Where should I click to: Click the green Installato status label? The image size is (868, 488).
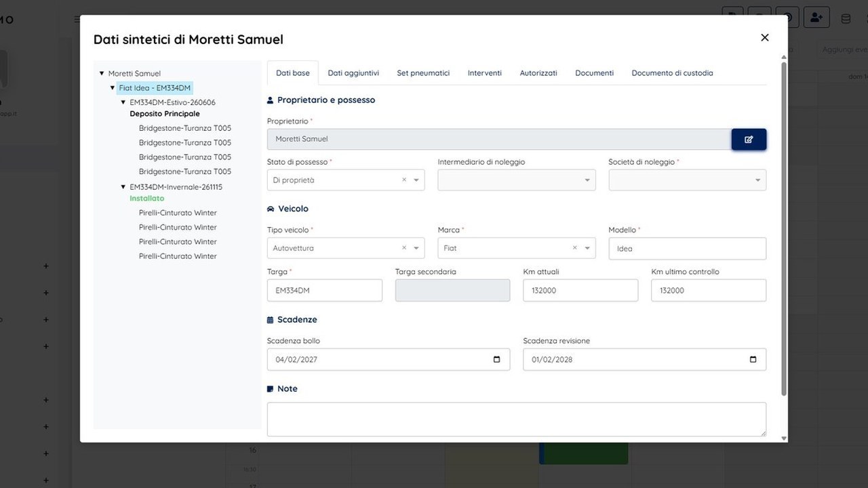pos(147,199)
